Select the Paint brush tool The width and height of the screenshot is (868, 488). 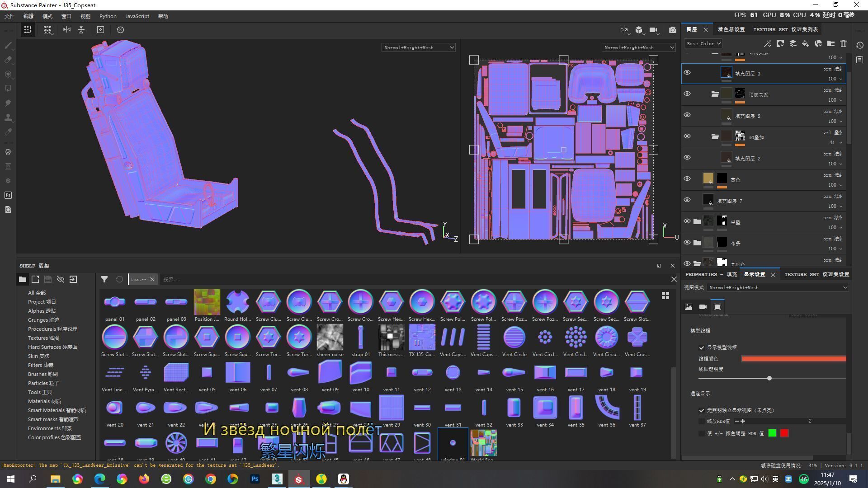point(8,45)
